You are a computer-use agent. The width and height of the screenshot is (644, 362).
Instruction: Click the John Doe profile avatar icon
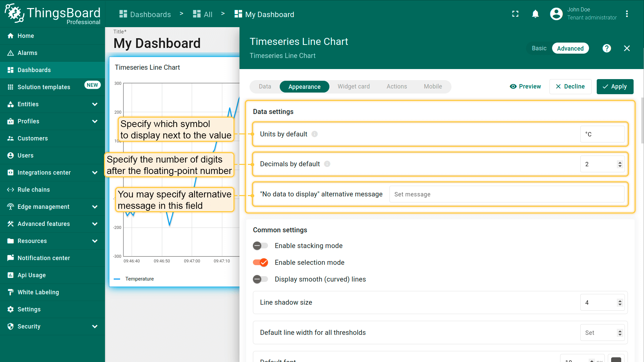556,14
